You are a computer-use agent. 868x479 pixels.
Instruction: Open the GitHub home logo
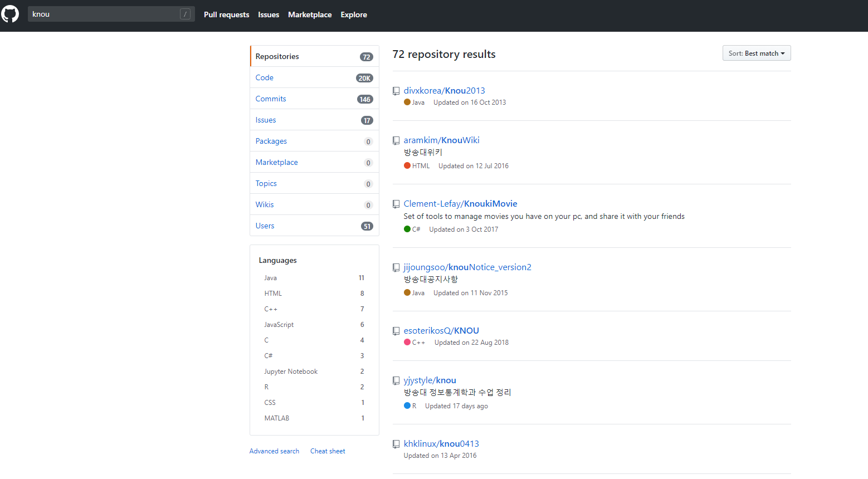10,14
